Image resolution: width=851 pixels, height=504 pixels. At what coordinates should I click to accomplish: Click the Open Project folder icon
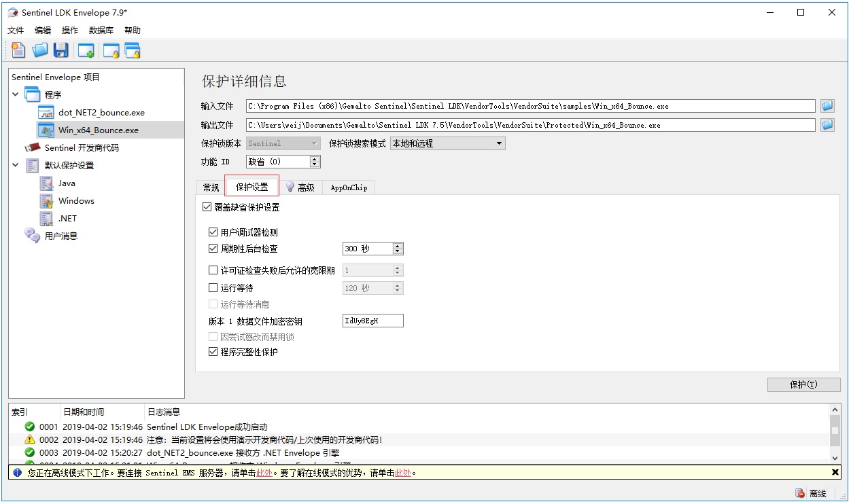click(x=40, y=50)
